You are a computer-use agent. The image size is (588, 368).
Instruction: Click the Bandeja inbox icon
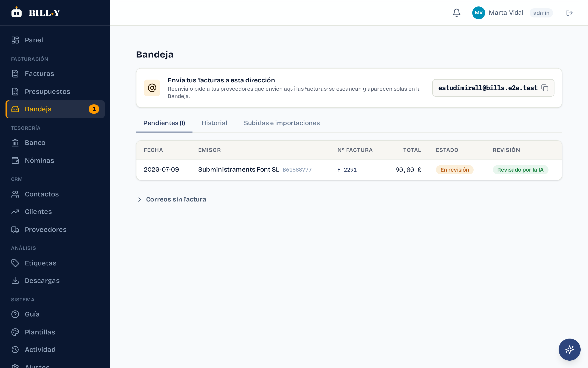(x=15, y=109)
